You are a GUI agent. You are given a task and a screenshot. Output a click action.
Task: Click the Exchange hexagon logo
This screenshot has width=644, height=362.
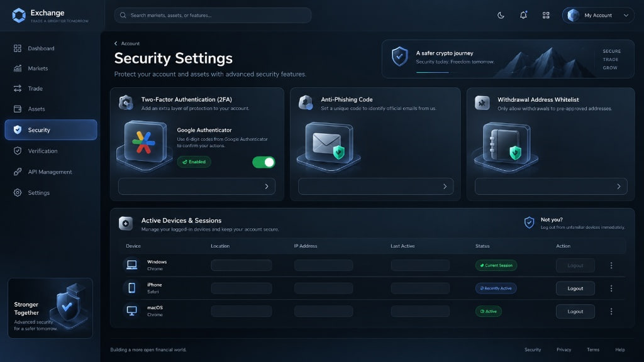coord(19,15)
